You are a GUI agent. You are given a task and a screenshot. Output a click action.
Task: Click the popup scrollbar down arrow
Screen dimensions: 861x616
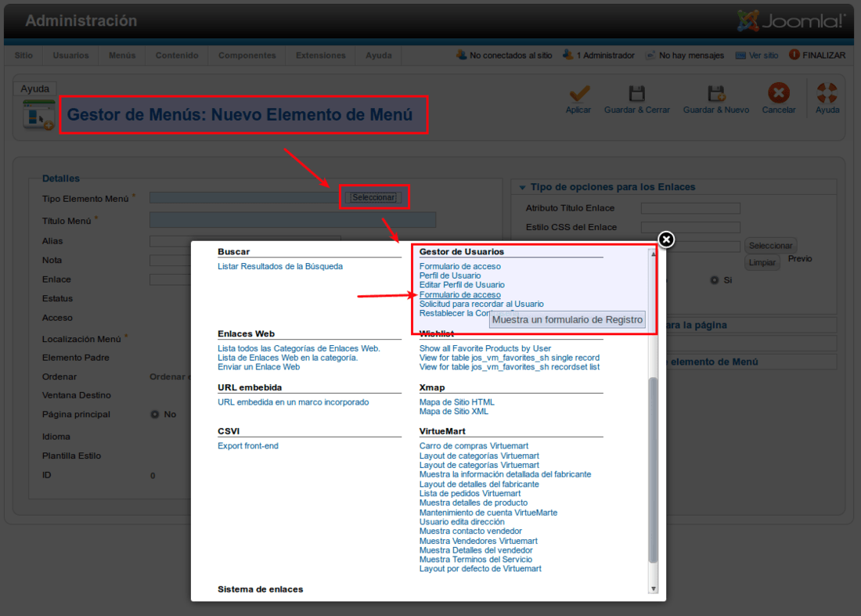pos(654,589)
